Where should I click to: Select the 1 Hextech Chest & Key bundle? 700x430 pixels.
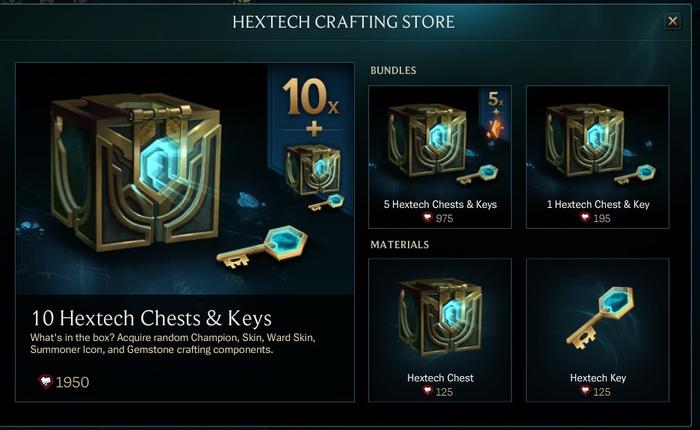point(598,157)
